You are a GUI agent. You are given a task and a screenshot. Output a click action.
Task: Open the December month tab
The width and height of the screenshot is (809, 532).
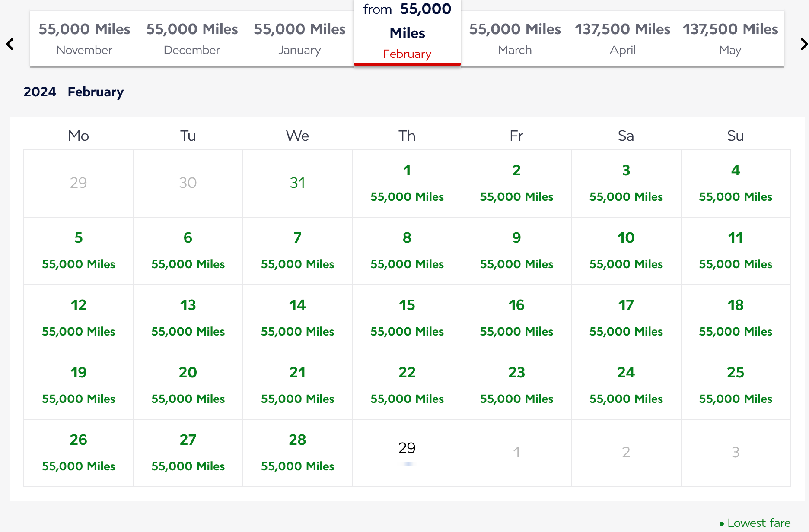[x=192, y=39]
